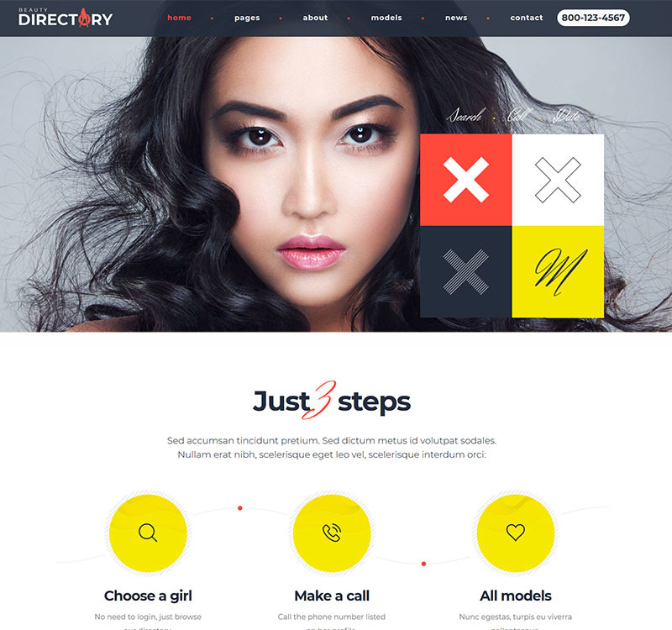Go to the about menu item
The height and width of the screenshot is (630, 672).
(315, 18)
